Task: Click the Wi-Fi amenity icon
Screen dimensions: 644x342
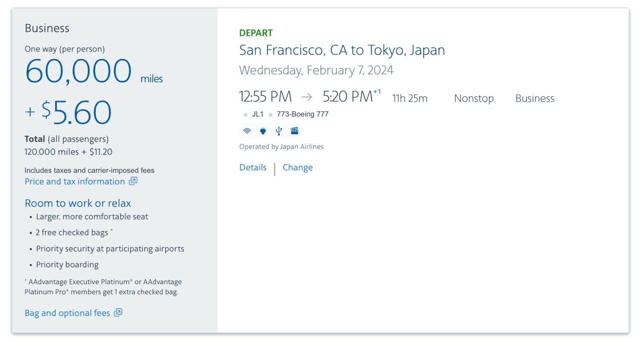Action: (x=247, y=130)
